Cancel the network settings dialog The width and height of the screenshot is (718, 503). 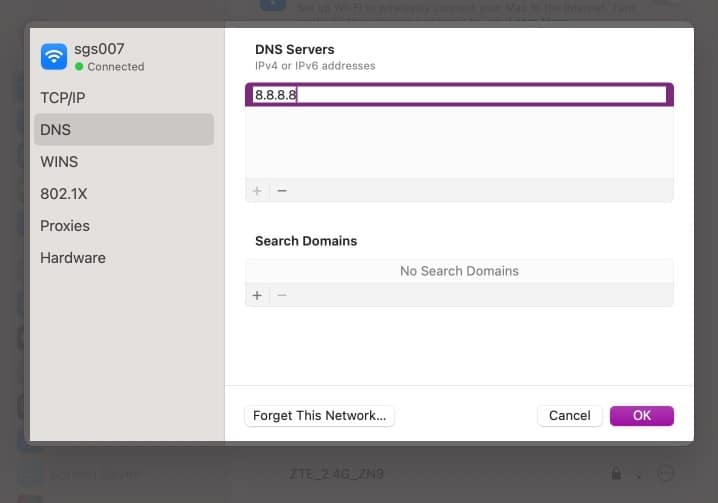[x=570, y=416]
